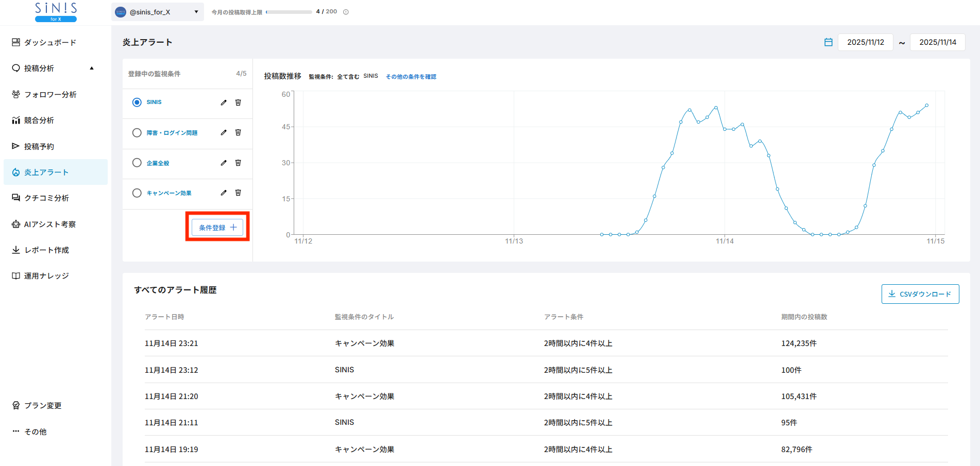Image resolution: width=980 pixels, height=466 pixels.
Task: Expand the その他 sidebar menu
Action: click(35, 432)
